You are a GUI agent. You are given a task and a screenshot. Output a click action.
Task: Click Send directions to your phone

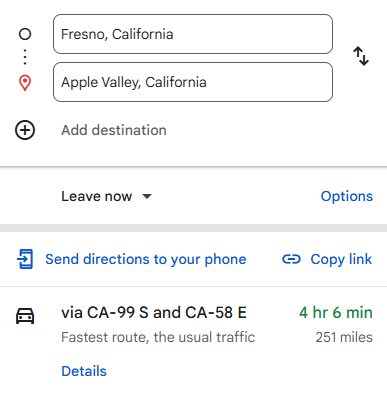tap(146, 259)
